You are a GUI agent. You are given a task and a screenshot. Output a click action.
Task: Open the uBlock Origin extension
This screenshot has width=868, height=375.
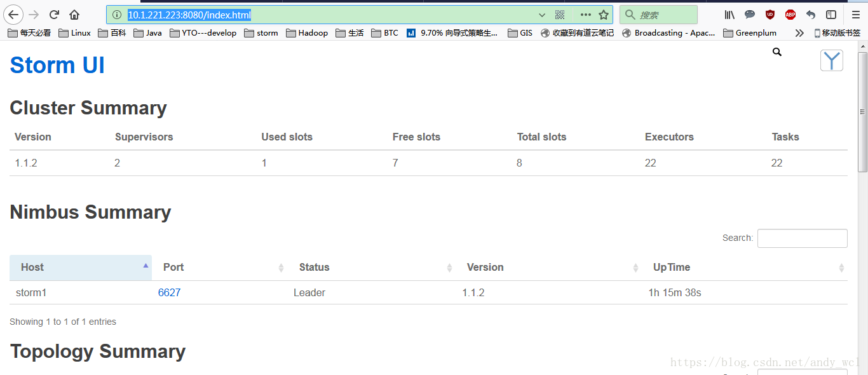point(770,15)
